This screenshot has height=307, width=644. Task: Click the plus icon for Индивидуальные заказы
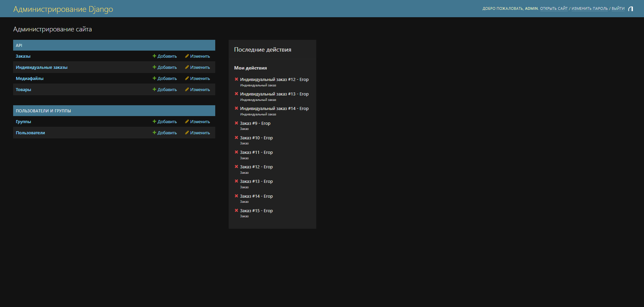(x=154, y=67)
